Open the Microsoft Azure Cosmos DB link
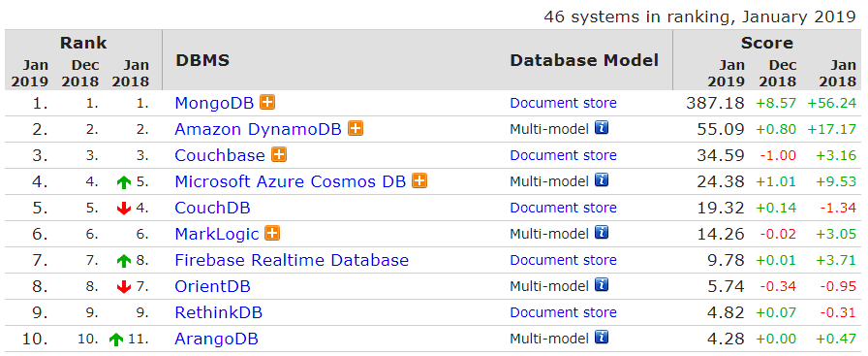Viewport: 868px width, 356px height. coord(290,181)
